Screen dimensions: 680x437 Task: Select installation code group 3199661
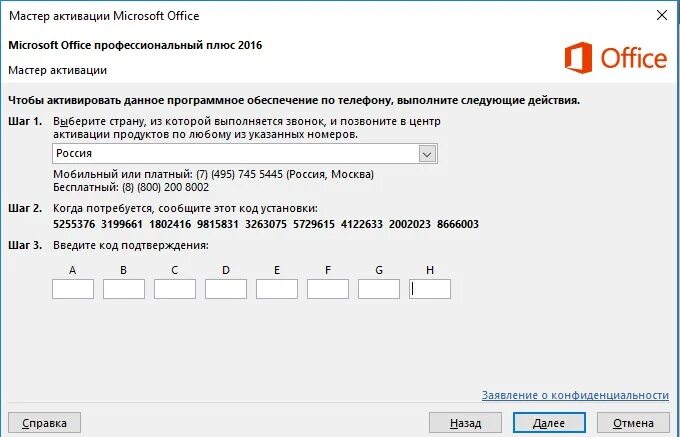pyautogui.click(x=122, y=224)
